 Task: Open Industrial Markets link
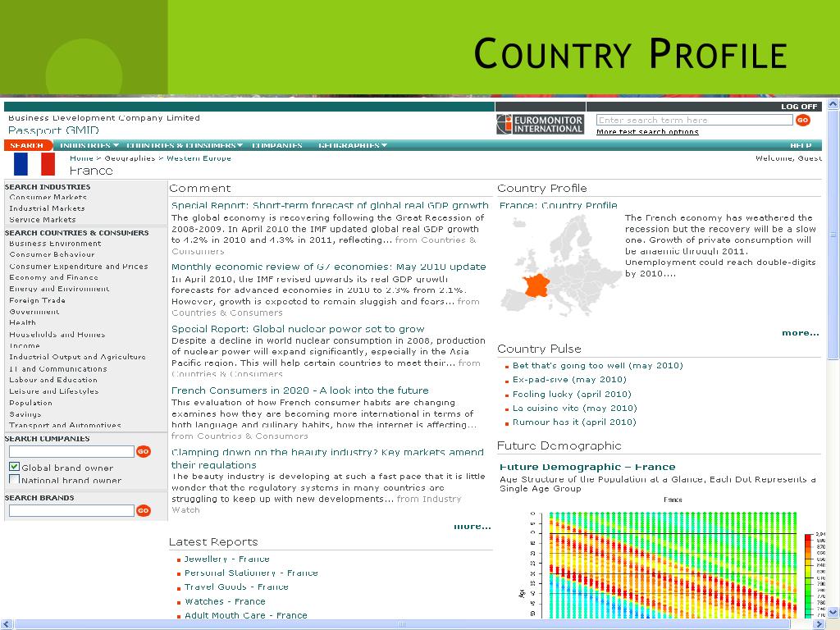coord(47,208)
